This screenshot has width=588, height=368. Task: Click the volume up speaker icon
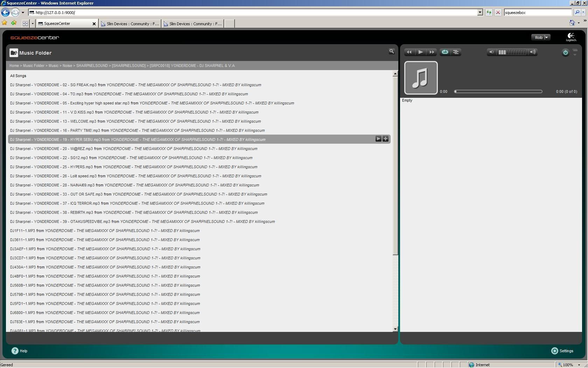533,52
